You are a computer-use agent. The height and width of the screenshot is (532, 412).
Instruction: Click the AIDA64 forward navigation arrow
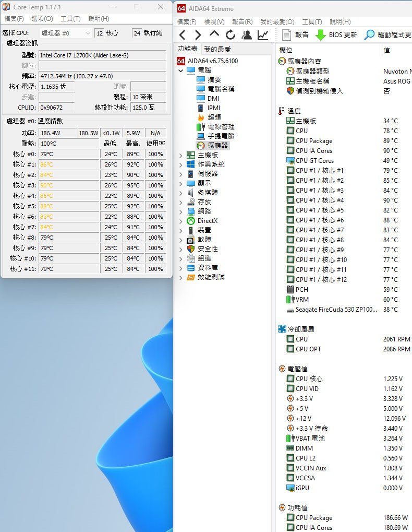[x=198, y=34]
